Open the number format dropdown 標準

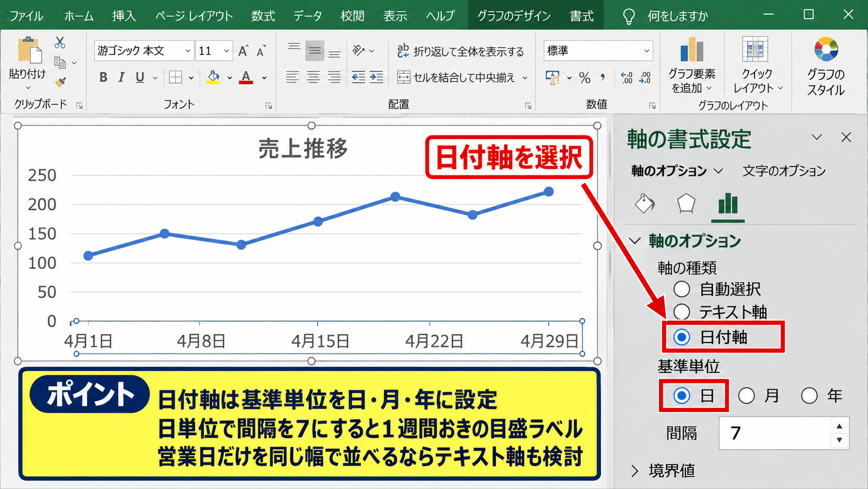pyautogui.click(x=646, y=51)
